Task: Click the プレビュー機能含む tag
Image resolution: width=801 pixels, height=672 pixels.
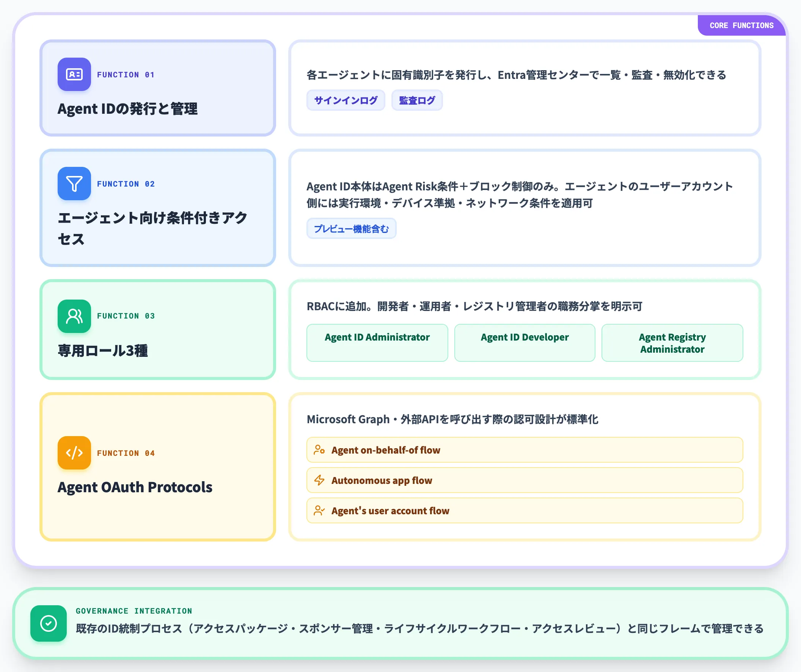Action: [351, 228]
